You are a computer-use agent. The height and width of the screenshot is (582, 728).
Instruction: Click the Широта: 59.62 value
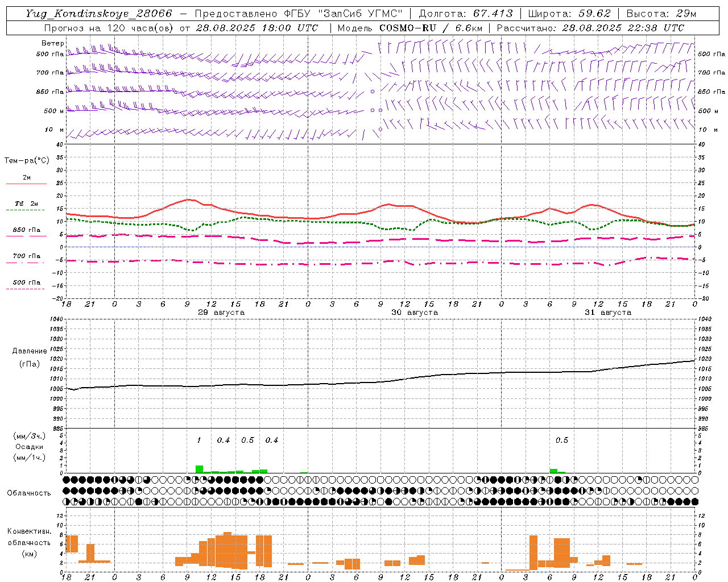click(569, 14)
